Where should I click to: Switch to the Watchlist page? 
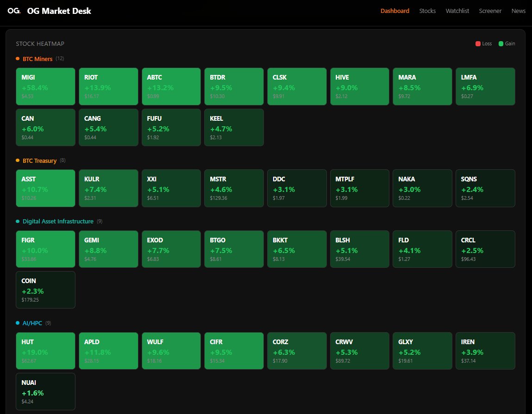[457, 11]
